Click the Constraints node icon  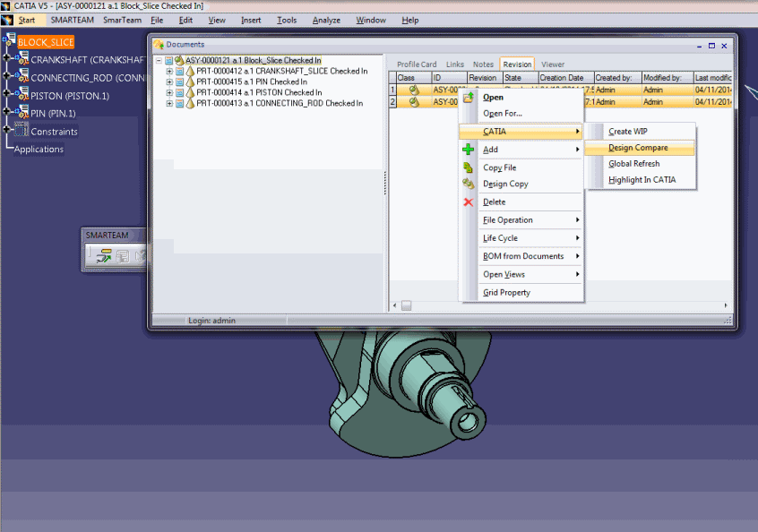point(22,130)
